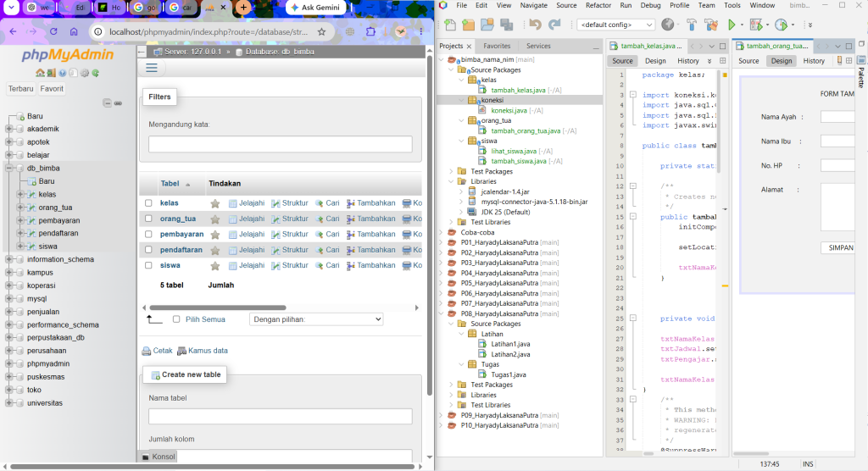Check the kelas table checkbox
Viewport: 868px width, 471px height.
[148, 203]
